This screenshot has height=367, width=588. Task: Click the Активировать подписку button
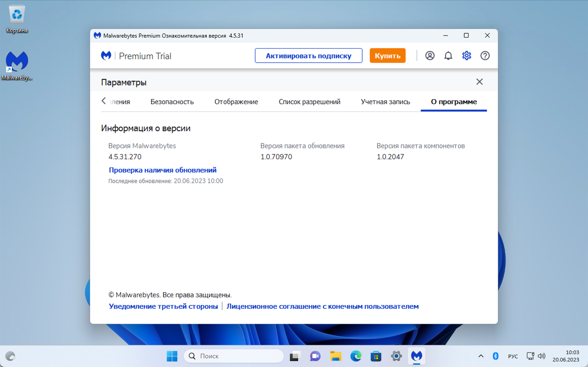pyautogui.click(x=309, y=56)
